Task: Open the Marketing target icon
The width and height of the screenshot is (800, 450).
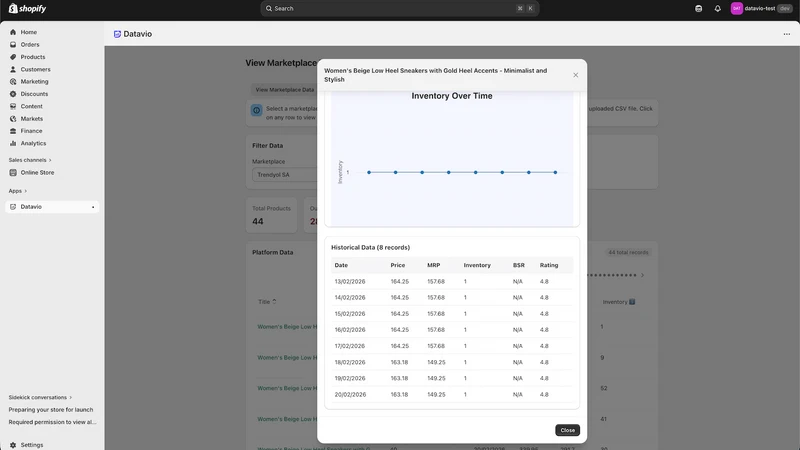Action: coord(13,82)
